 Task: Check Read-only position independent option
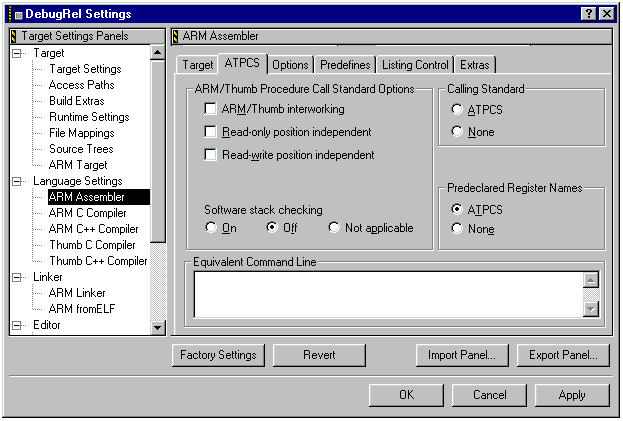pyautogui.click(x=210, y=132)
